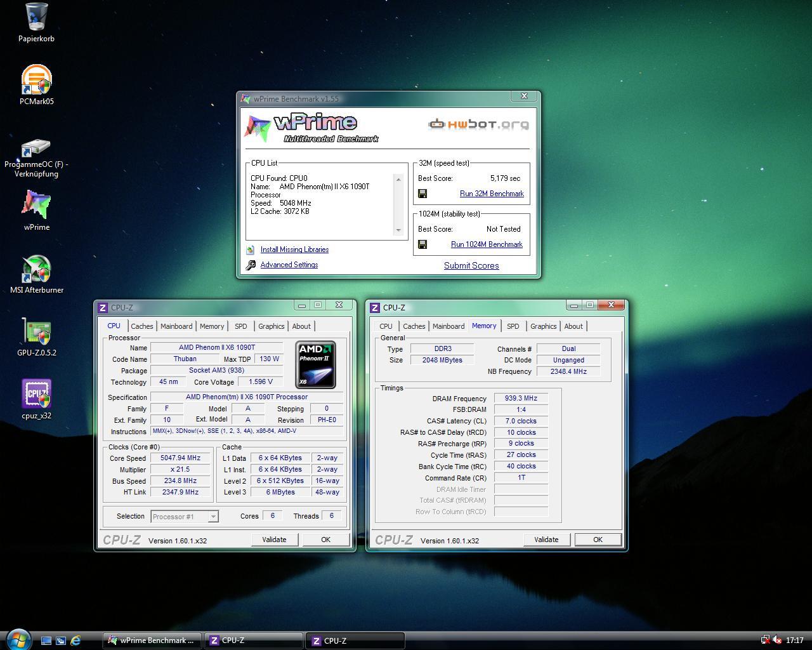Click Switch between windows quick launch icon
This screenshot has width=812, height=650.
tap(61, 640)
